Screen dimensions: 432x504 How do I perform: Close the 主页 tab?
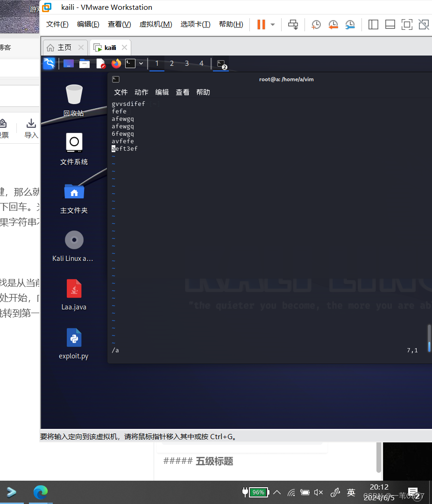[81, 48]
